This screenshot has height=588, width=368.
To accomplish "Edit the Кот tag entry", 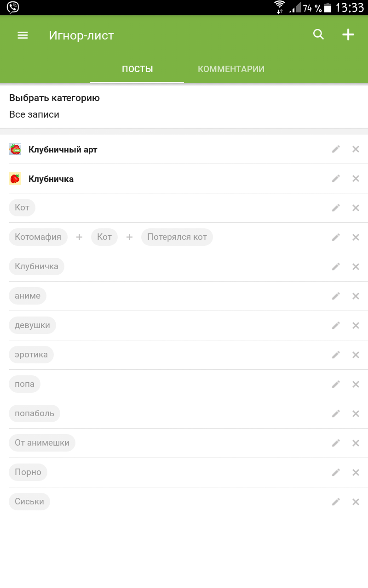I will click(336, 208).
